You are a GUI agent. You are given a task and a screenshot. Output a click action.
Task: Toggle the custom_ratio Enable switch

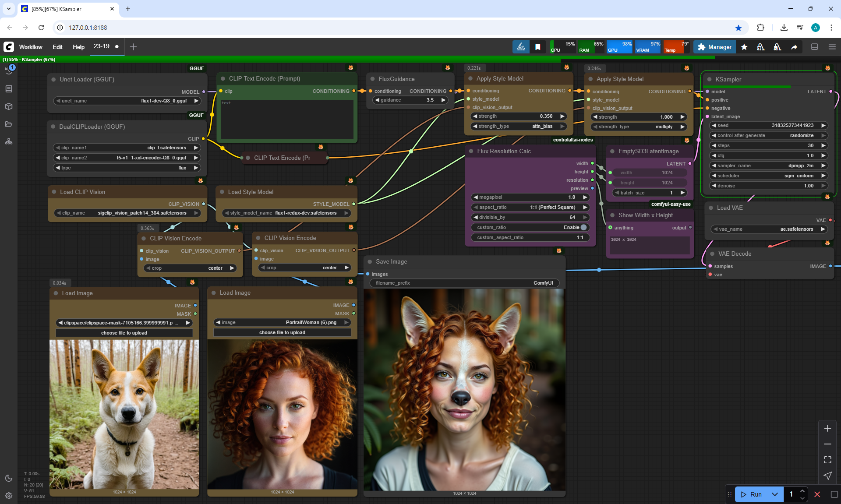583,227
